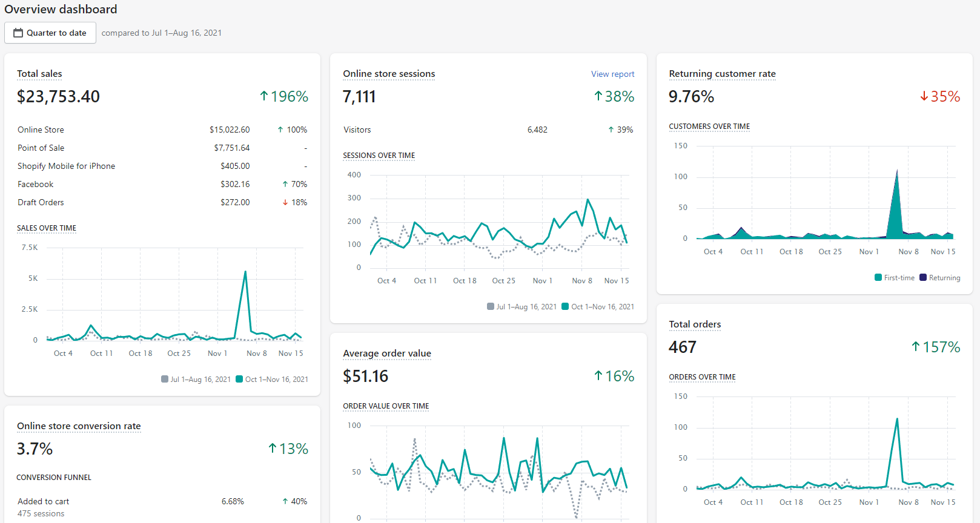Select the Facebook sales row label

point(35,184)
